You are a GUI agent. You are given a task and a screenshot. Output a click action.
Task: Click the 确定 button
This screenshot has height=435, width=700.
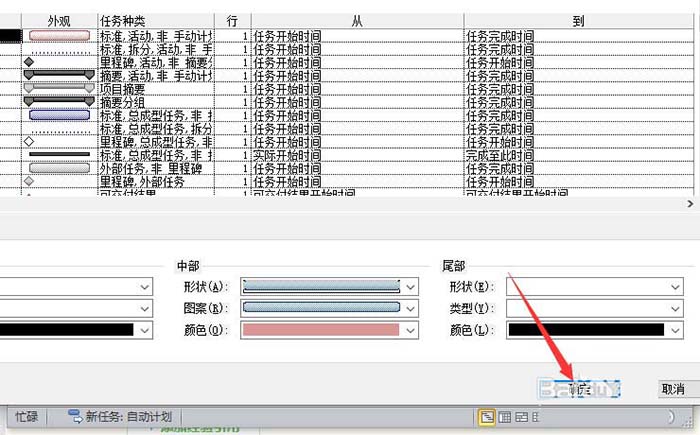(x=579, y=389)
